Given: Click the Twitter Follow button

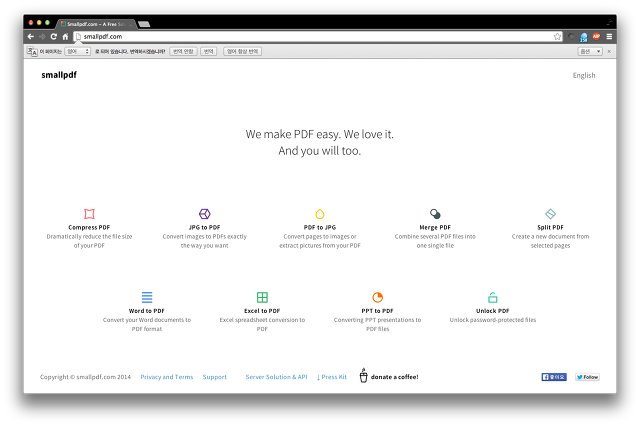Looking at the screenshot, I should pyautogui.click(x=587, y=377).
